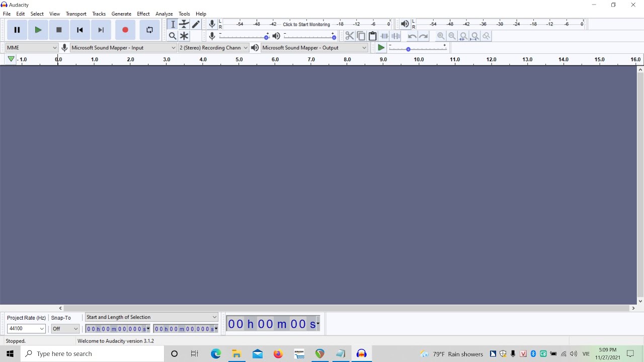This screenshot has height=362, width=644.
Task: Click the Zoom Out magnifier icon
Action: 452,36
